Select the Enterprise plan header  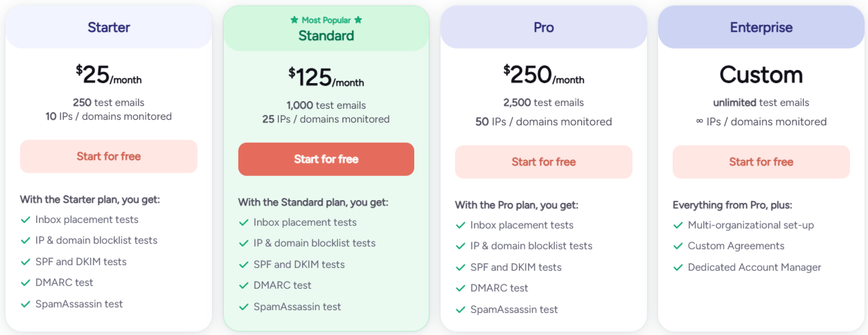[761, 28]
